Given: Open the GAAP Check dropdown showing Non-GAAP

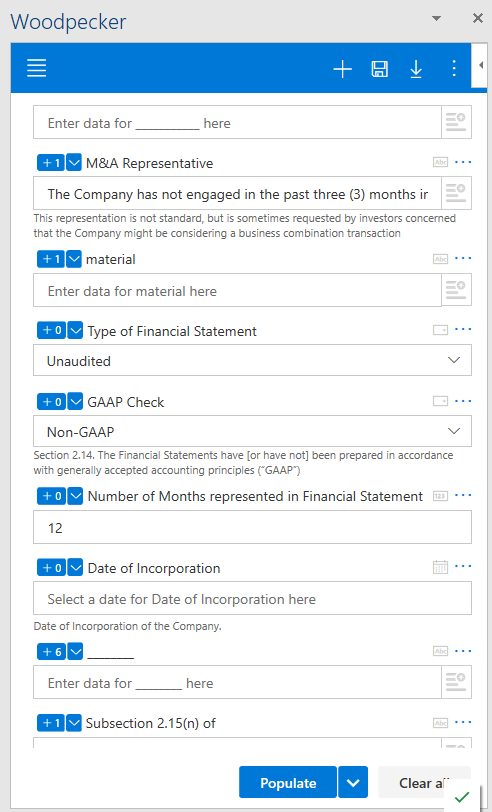Looking at the screenshot, I should (x=252, y=431).
